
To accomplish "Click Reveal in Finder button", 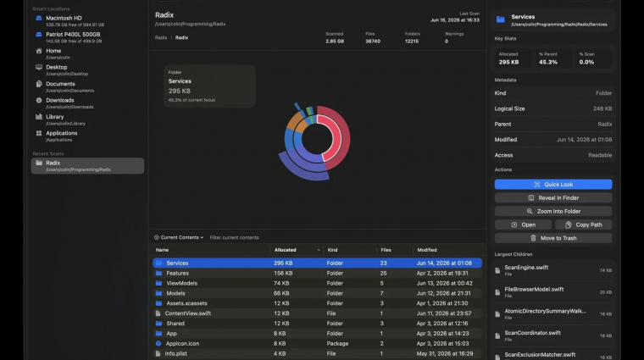I will (x=552, y=198).
